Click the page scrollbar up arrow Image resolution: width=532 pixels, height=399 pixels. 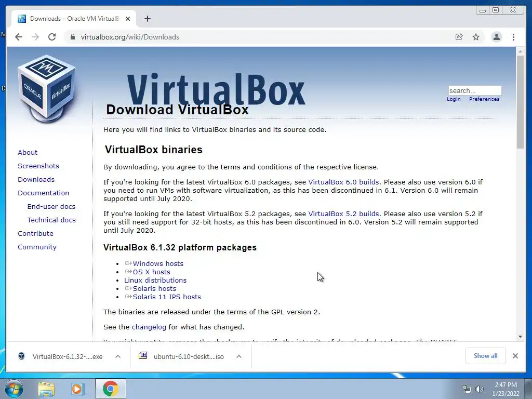(x=520, y=52)
